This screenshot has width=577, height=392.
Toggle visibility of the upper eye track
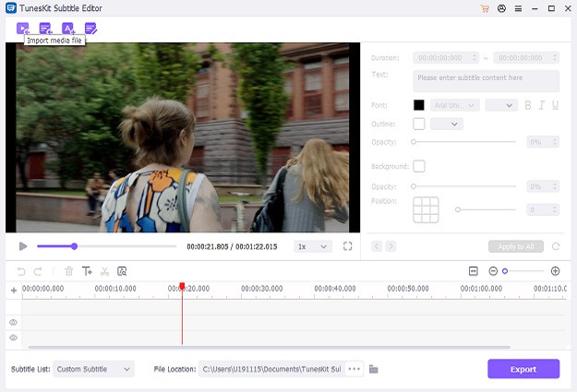13,323
